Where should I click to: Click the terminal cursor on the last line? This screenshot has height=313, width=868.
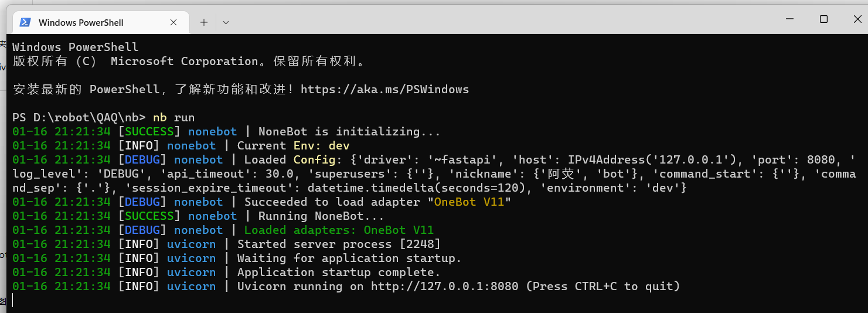[13, 301]
